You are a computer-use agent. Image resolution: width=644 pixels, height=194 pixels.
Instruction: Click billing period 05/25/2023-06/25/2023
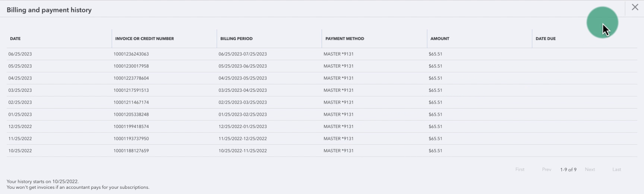[243, 66]
